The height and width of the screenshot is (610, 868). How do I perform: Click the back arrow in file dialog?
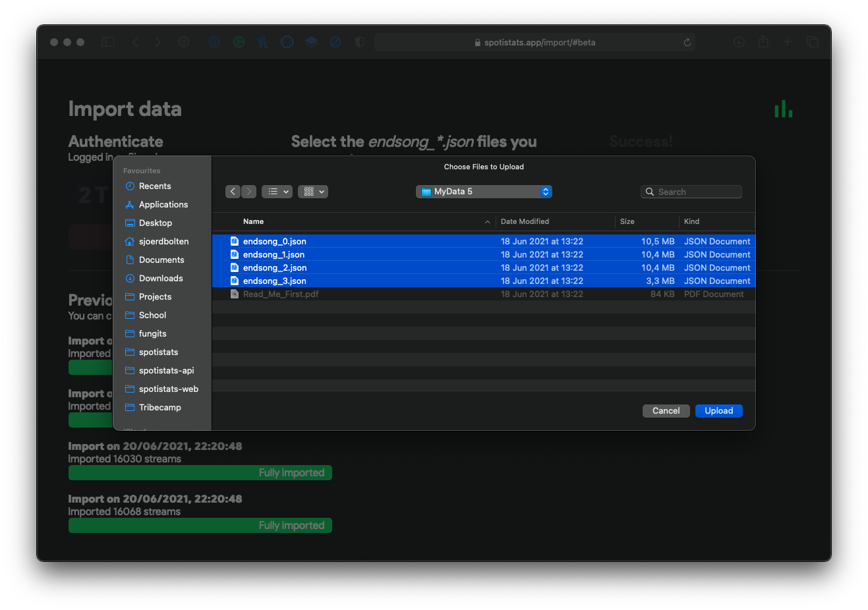[x=233, y=192]
